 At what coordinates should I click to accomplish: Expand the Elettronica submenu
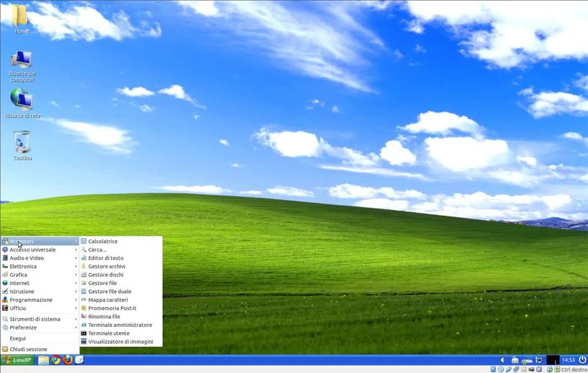point(40,266)
